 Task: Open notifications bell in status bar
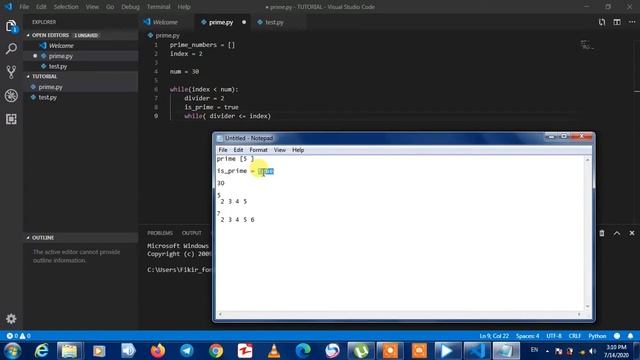[x=630, y=336]
